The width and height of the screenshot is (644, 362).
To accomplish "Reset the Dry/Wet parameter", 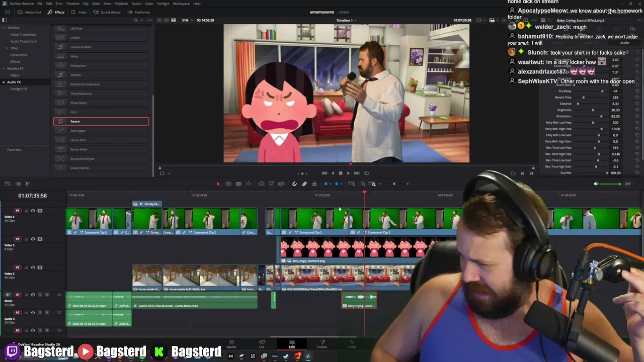I will (637, 173).
